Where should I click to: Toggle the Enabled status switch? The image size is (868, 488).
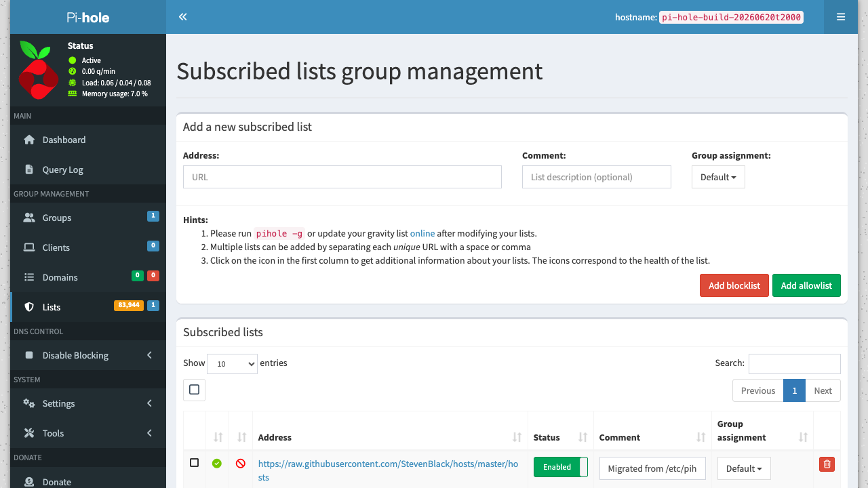(x=561, y=467)
